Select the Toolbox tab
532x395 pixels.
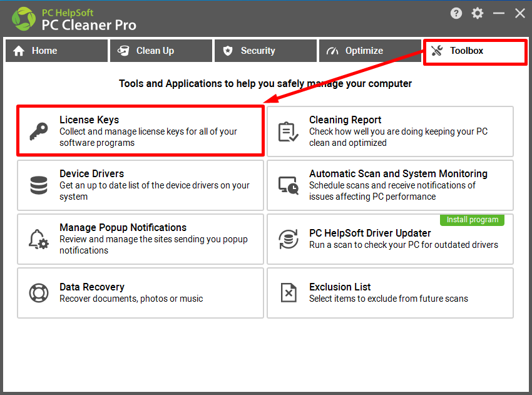tap(475, 52)
